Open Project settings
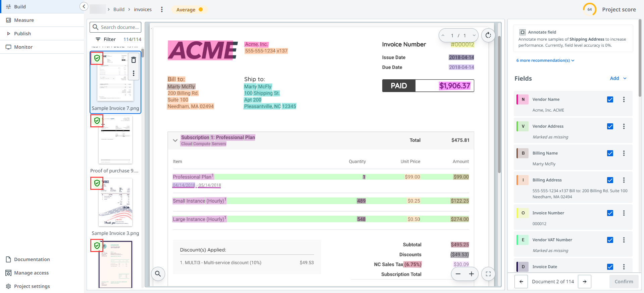This screenshot has width=644, height=293. (28, 286)
